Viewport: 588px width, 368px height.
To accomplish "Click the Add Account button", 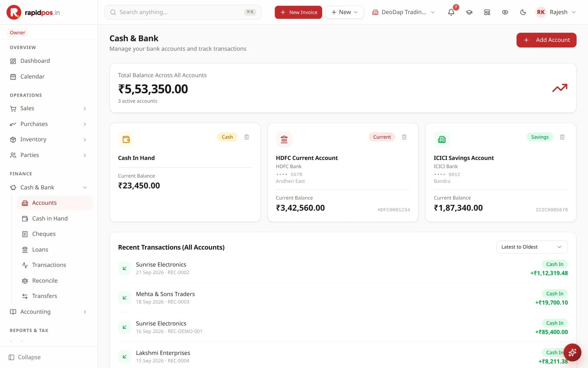I will 546,40.
